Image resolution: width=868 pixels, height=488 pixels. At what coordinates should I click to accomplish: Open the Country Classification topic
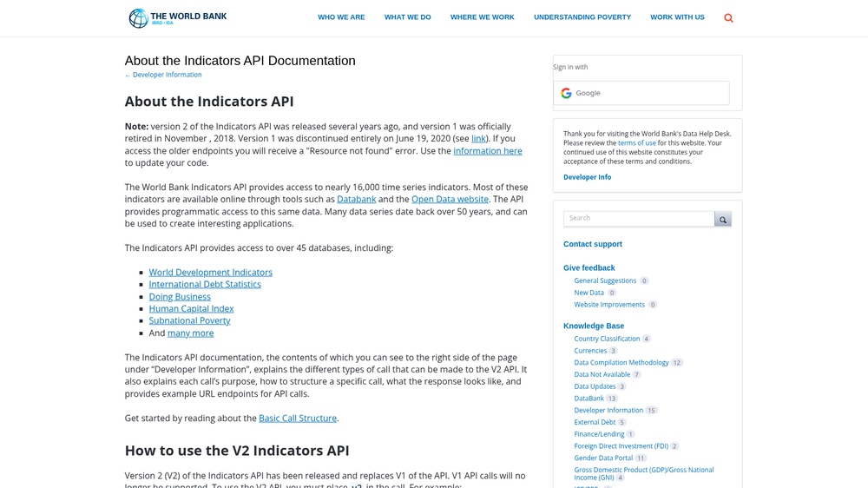click(x=607, y=339)
